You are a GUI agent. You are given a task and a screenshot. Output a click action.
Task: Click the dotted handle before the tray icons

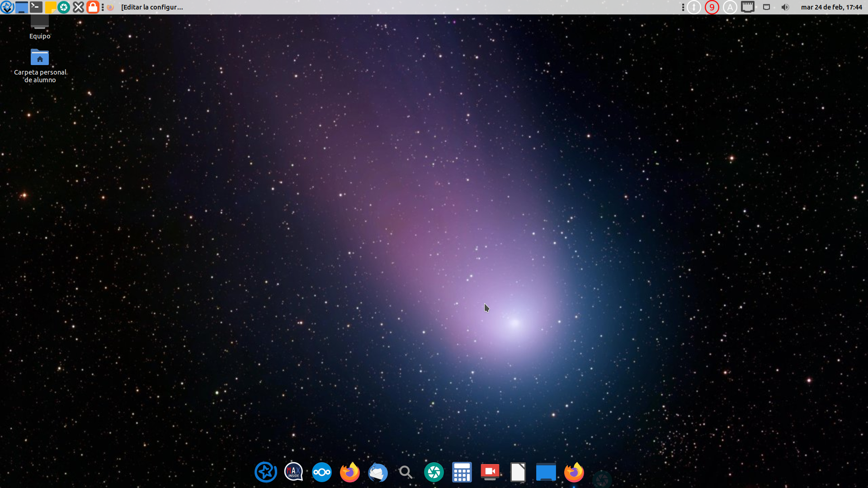point(683,7)
